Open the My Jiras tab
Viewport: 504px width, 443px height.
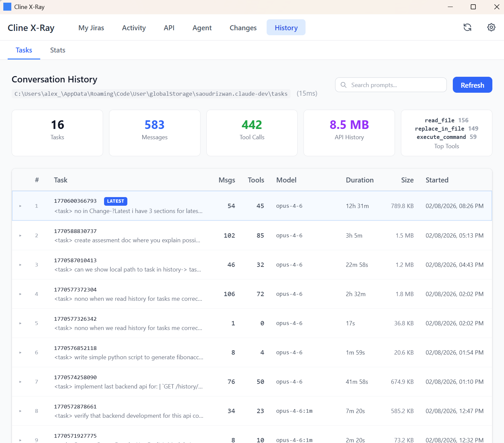point(91,28)
